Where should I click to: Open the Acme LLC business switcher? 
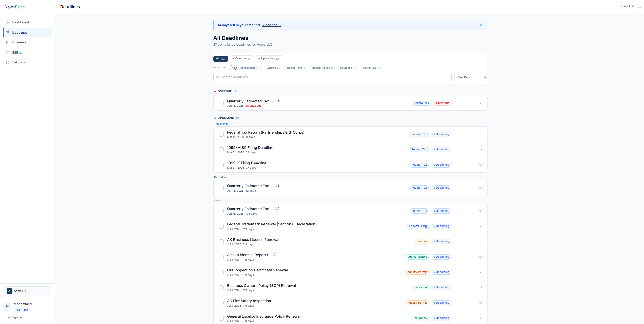pyautogui.click(x=27, y=291)
